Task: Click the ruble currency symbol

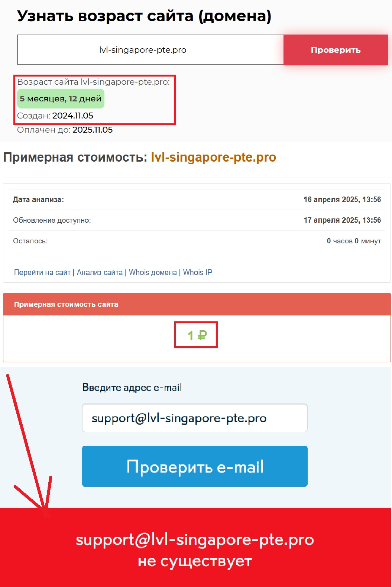Action: coord(202,335)
